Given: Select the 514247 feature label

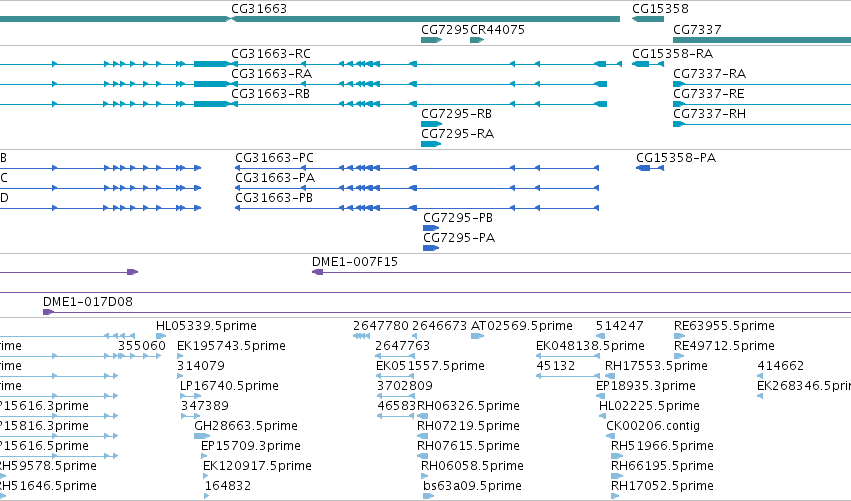Looking at the screenshot, I should [619, 326].
